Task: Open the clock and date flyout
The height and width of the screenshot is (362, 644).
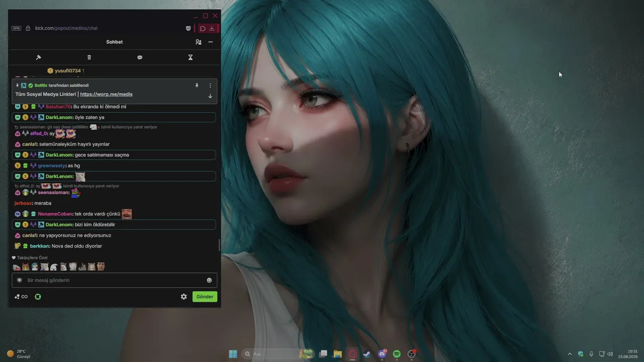Action: [x=628, y=354]
